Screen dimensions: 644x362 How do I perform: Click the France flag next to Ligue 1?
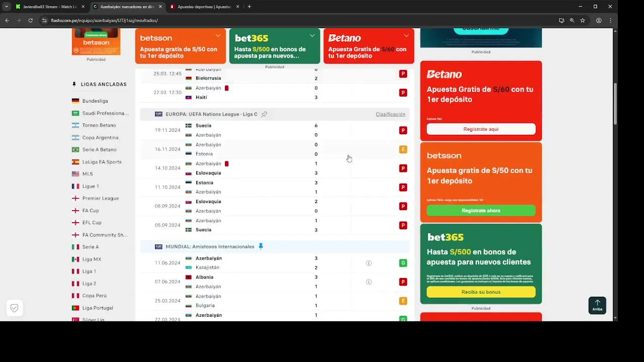(x=75, y=186)
